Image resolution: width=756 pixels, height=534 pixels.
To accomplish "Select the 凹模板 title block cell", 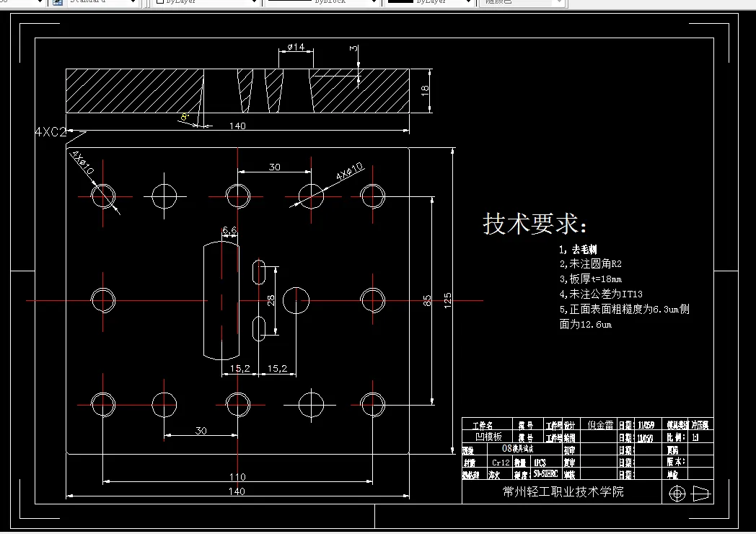I will (x=488, y=437).
